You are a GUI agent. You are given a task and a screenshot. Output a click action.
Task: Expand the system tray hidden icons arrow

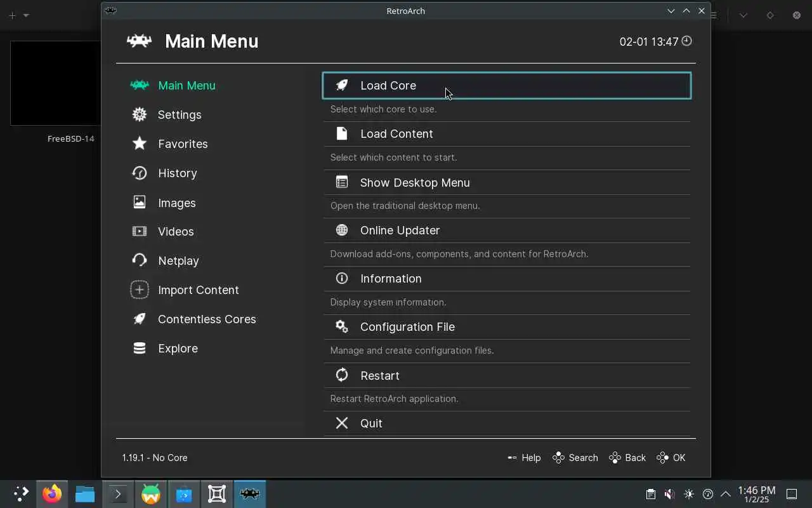pyautogui.click(x=726, y=494)
